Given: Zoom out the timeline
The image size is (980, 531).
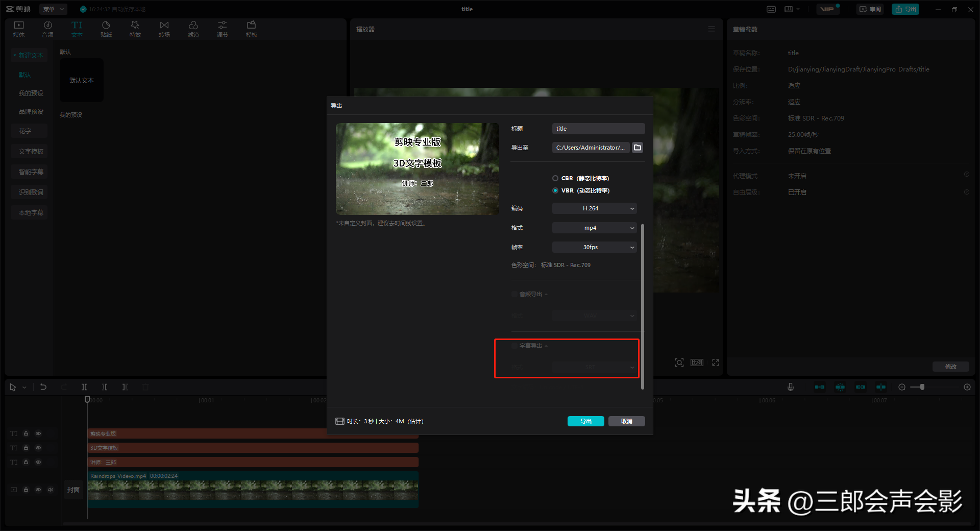Looking at the screenshot, I should pyautogui.click(x=902, y=387).
